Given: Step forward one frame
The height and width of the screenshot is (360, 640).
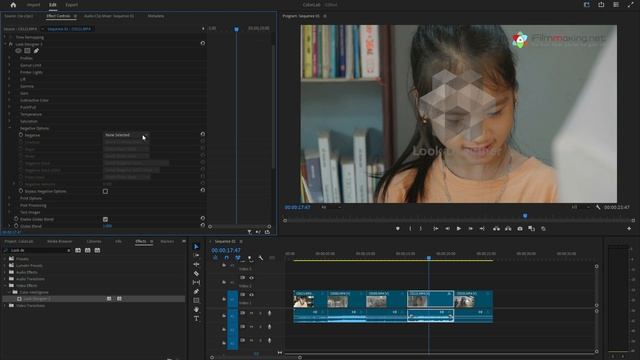Looking at the screenshot, I should [470, 229].
